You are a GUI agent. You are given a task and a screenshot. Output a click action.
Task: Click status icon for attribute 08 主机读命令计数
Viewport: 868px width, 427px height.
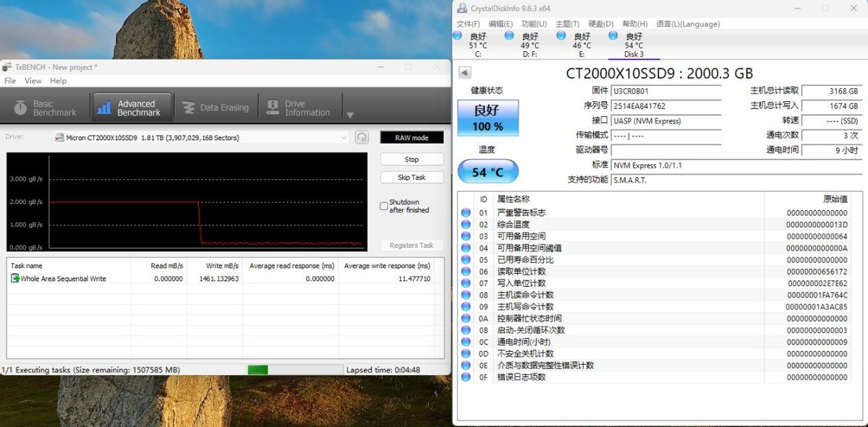[x=466, y=295]
